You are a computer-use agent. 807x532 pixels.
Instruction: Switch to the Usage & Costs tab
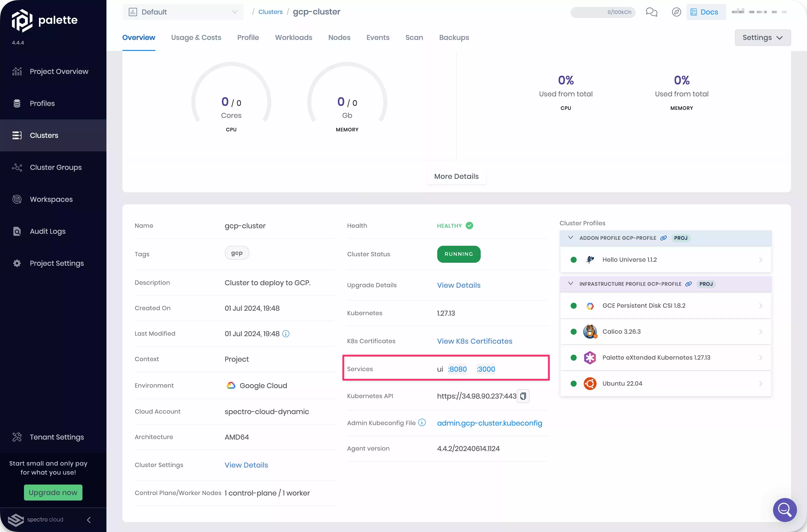point(196,37)
